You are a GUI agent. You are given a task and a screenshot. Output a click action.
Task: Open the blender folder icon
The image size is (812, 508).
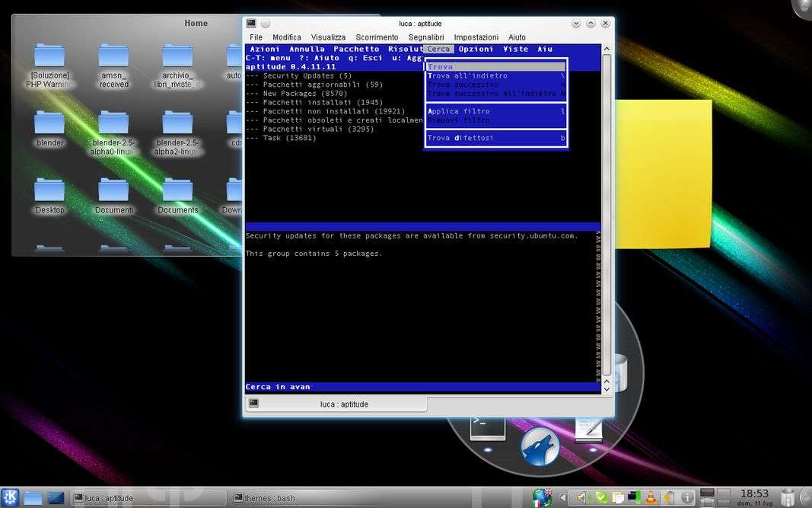pos(49,123)
